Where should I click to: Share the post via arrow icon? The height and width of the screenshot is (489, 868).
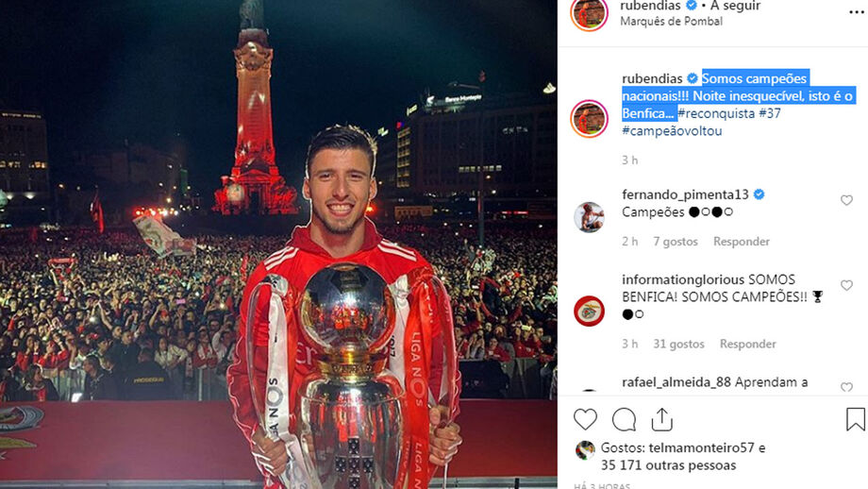click(x=661, y=419)
